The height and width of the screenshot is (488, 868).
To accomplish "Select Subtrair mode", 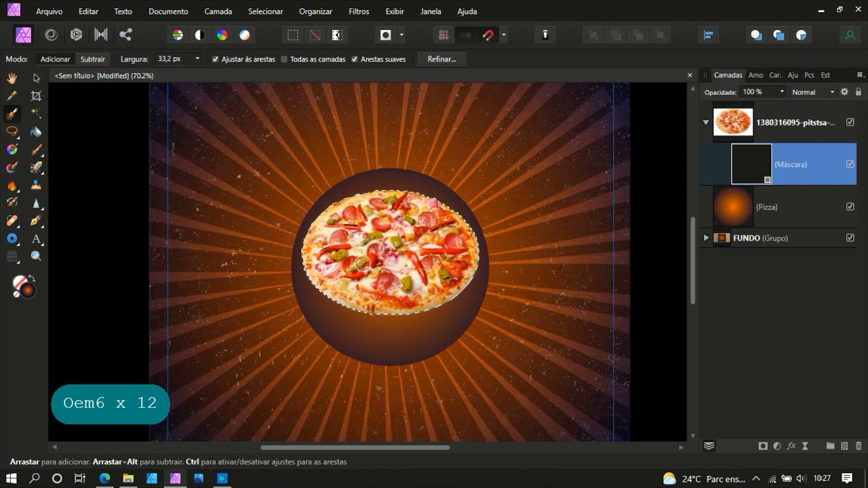I will point(93,59).
